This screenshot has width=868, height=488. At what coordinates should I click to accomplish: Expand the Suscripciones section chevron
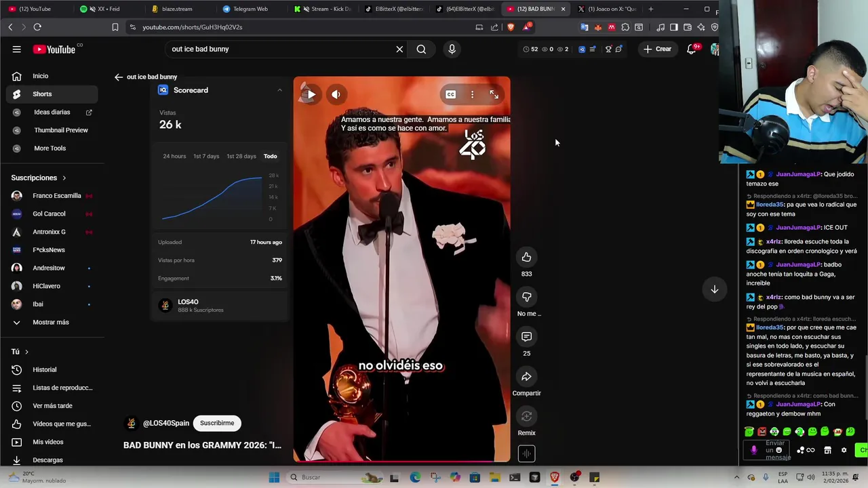(64, 178)
